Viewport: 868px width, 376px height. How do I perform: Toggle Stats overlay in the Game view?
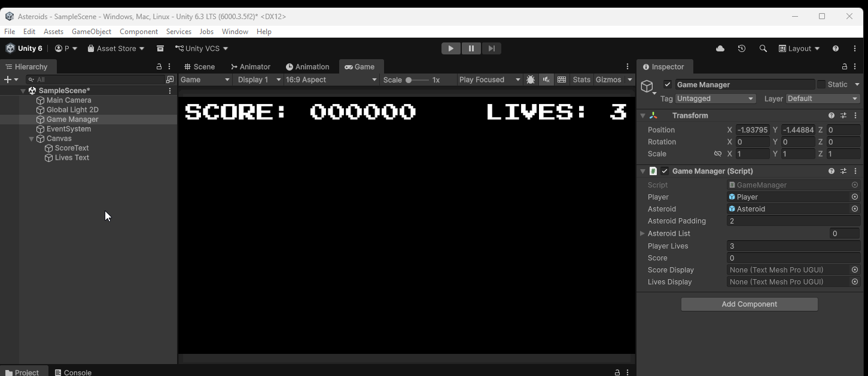[x=581, y=80]
